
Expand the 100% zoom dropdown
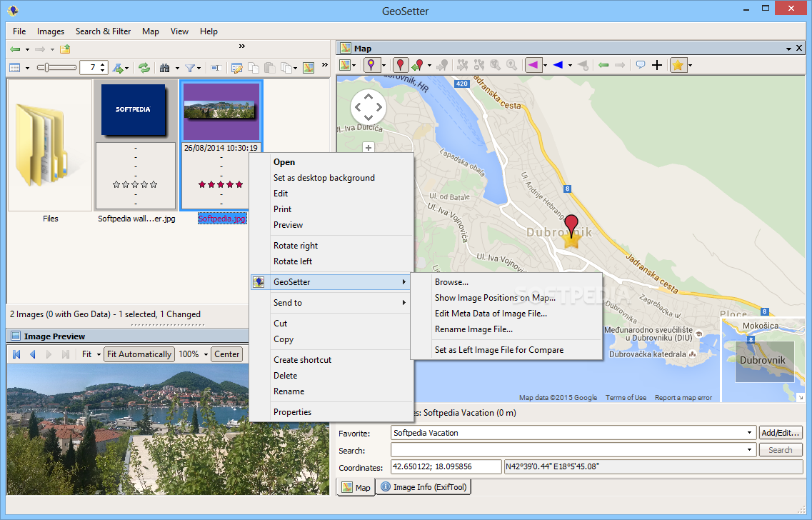206,354
